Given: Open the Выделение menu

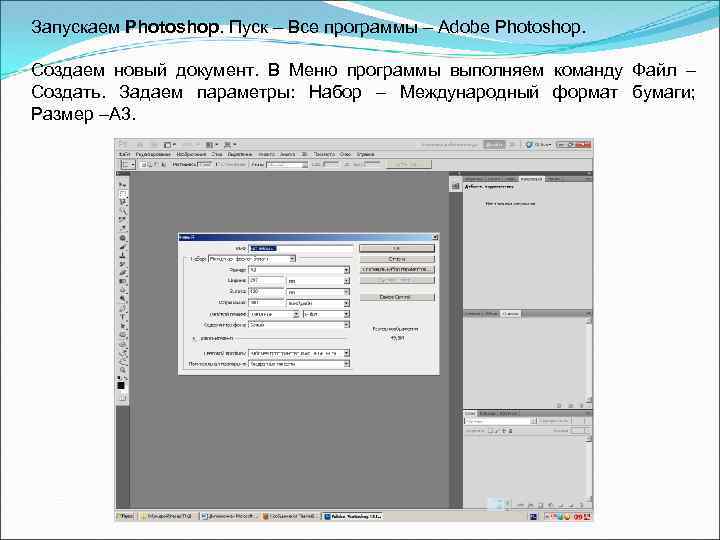Looking at the screenshot, I should (240, 154).
